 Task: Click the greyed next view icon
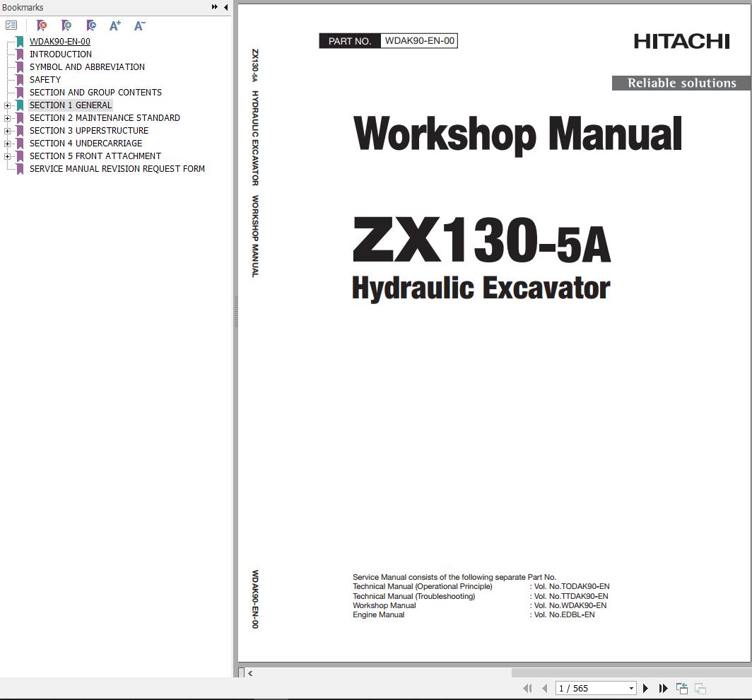point(700,689)
